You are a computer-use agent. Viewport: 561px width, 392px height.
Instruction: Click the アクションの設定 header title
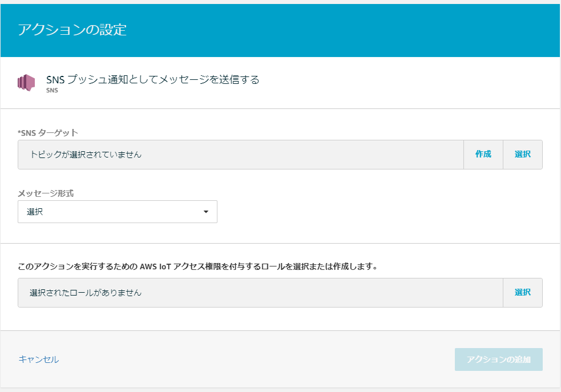pyautogui.click(x=72, y=30)
